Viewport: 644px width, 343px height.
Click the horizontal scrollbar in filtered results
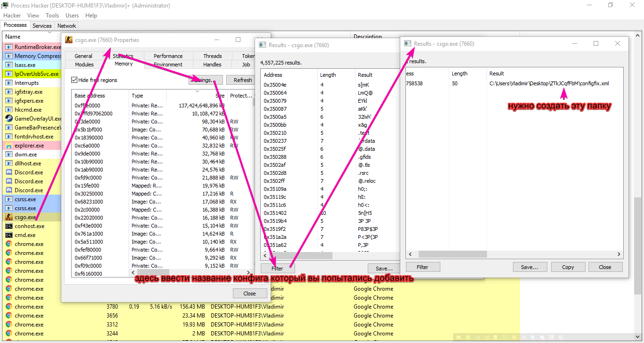click(446, 254)
